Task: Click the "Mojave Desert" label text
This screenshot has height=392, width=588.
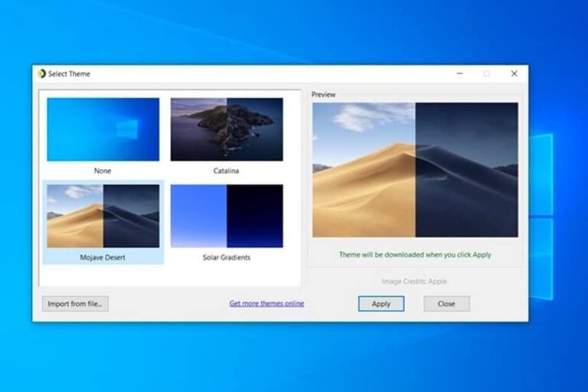Action: [x=103, y=257]
